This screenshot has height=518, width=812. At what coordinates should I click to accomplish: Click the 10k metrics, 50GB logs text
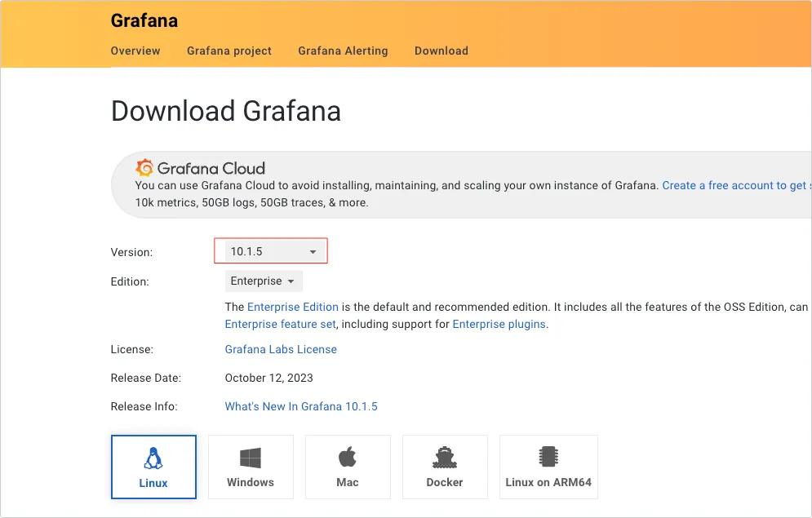click(251, 202)
